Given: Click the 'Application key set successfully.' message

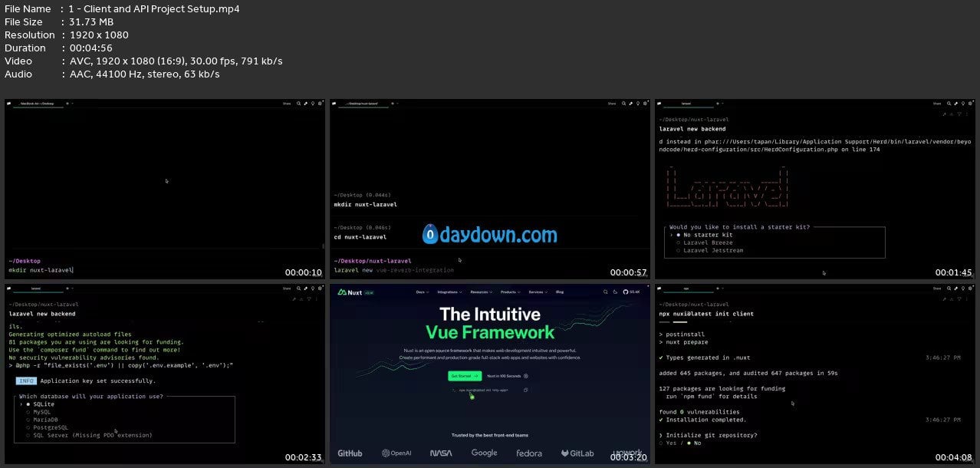Looking at the screenshot, I should pos(97,381).
